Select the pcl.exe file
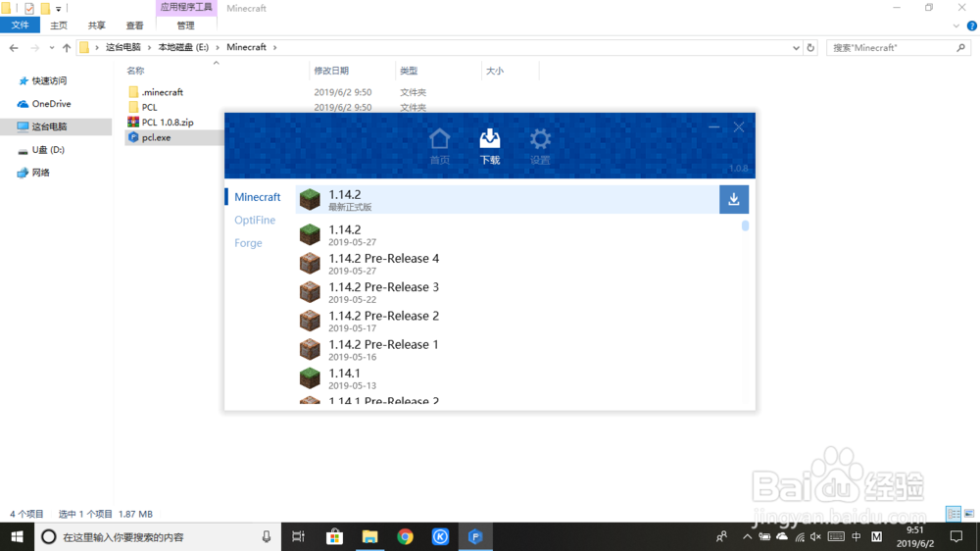This screenshot has width=980, height=551. click(156, 137)
